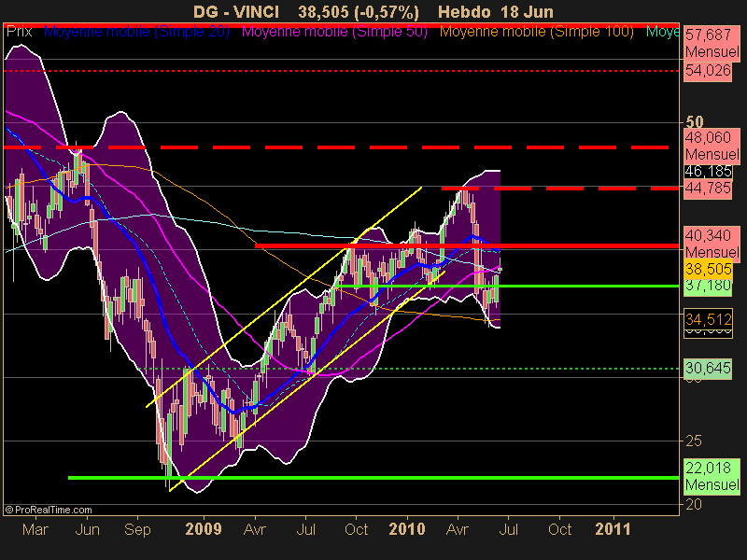Click the 25 tick on the price axis
Viewport: 747px width, 560px height.
click(x=694, y=441)
